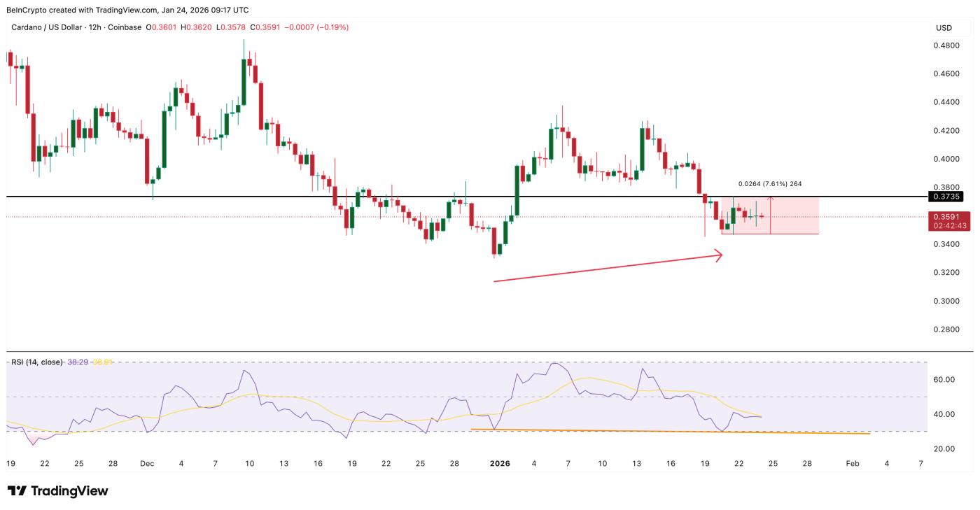This screenshot has width=980, height=510.
Task: Click the 0.3735 horizontal line price label
Action: coord(948,197)
